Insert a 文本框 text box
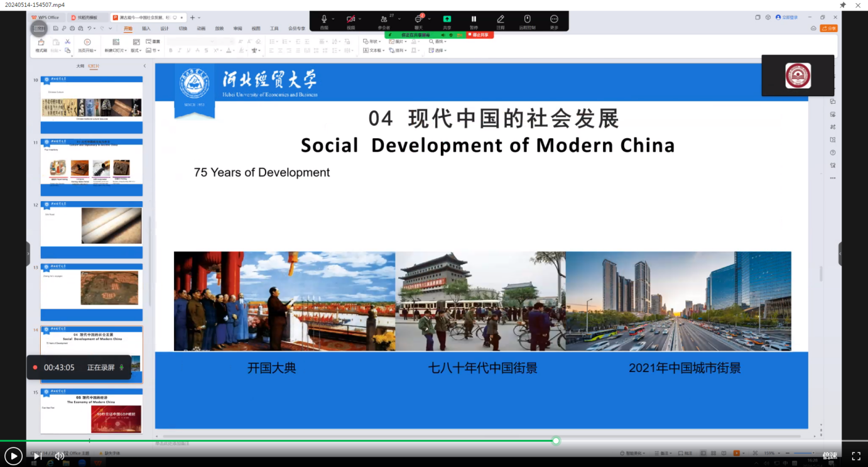Image resolution: width=868 pixels, height=467 pixels. click(x=373, y=50)
